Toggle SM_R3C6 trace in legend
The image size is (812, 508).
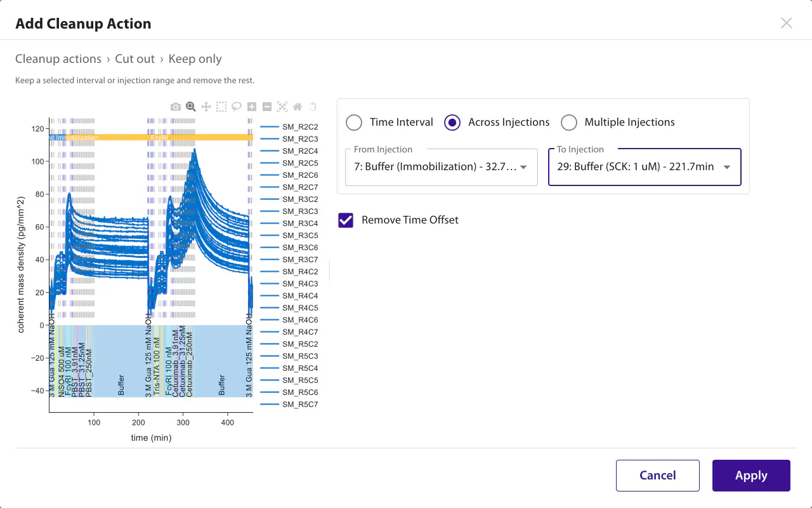pyautogui.click(x=289, y=248)
